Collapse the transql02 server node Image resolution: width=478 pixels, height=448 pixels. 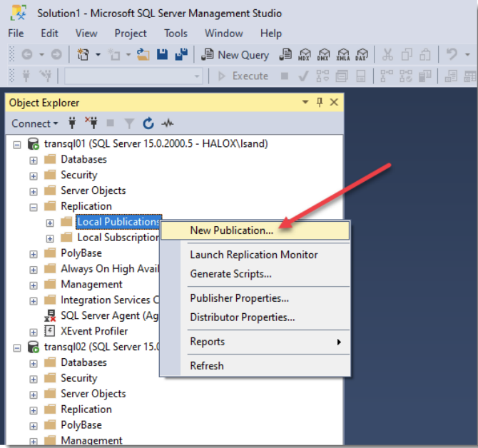17,348
